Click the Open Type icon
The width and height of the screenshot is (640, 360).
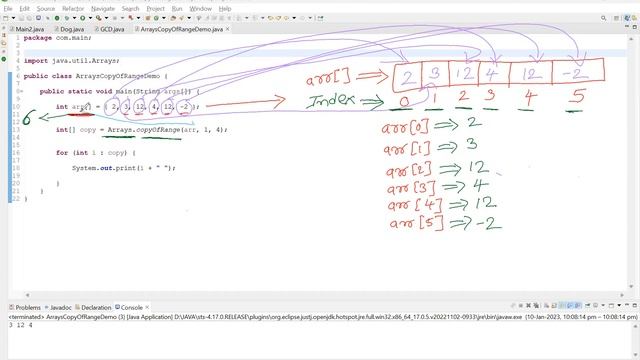pos(173,18)
